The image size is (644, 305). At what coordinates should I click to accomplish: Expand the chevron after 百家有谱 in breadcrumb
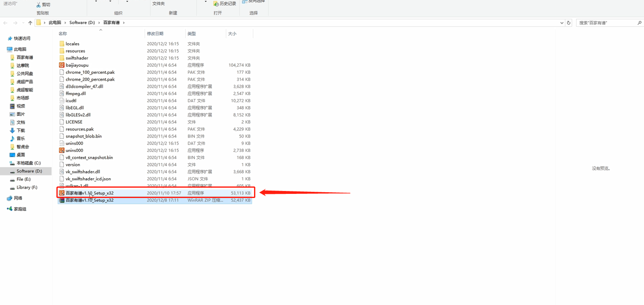tap(124, 23)
